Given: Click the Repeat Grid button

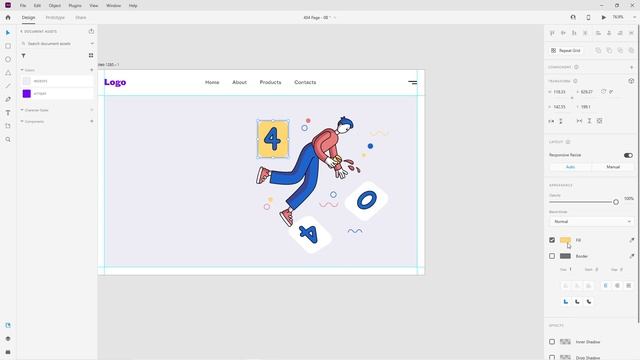Looking at the screenshot, I should [x=565, y=51].
